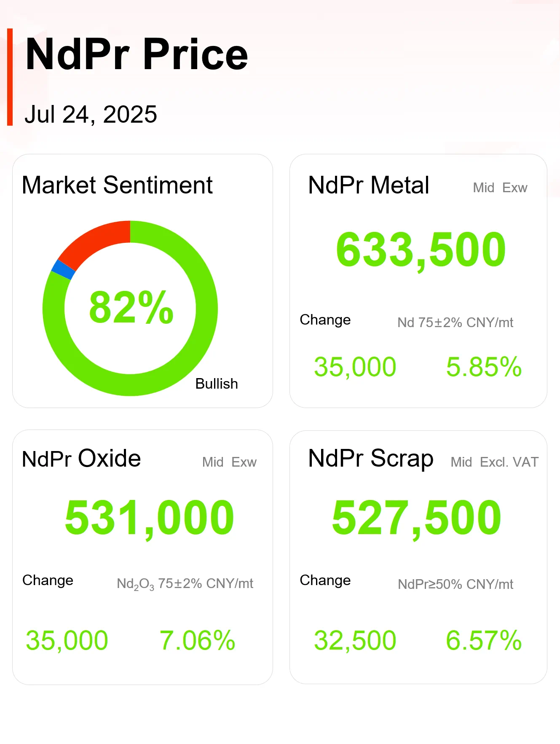Image resolution: width=560 pixels, height=744 pixels.
Task: Click the 5.85% metal change percentage
Action: coord(484,367)
